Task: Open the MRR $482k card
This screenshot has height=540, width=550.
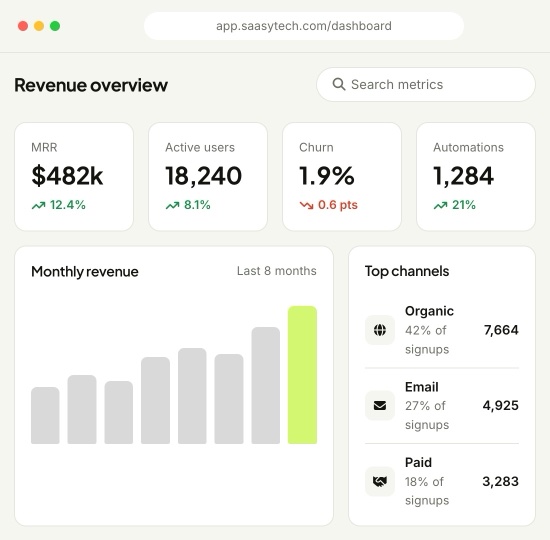Action: point(74,176)
